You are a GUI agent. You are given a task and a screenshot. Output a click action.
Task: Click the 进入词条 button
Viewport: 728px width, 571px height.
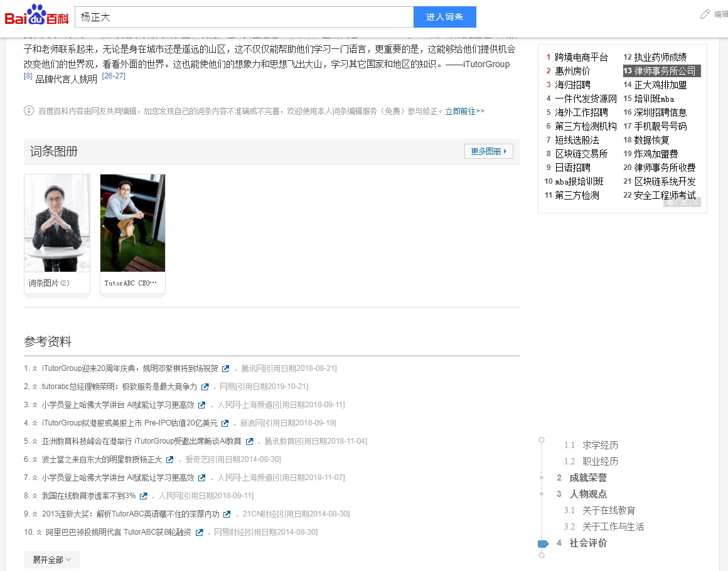pos(445,17)
